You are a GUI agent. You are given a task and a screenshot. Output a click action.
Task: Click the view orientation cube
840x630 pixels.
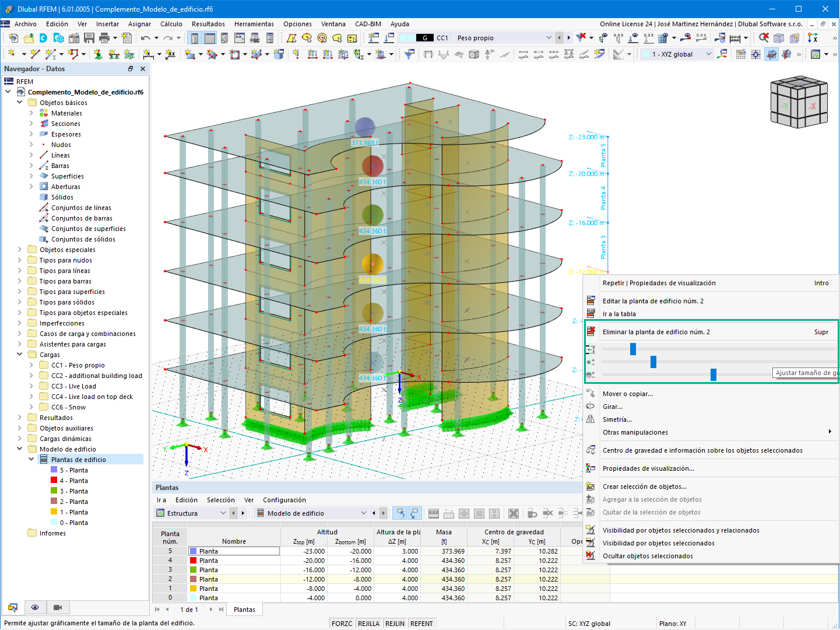[x=799, y=101]
